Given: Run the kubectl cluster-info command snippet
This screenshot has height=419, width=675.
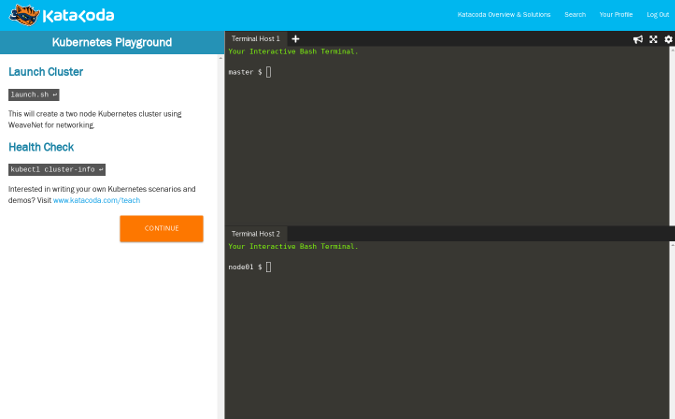Looking at the screenshot, I should [x=57, y=170].
